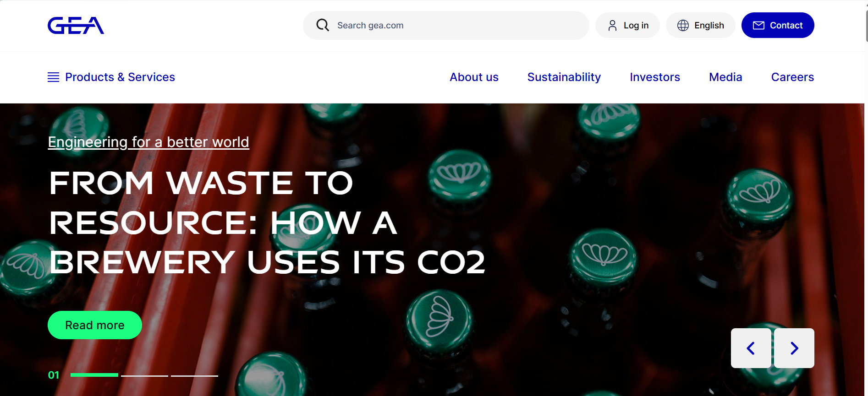The height and width of the screenshot is (396, 868).
Task: Open the English language selector
Action: click(709, 26)
